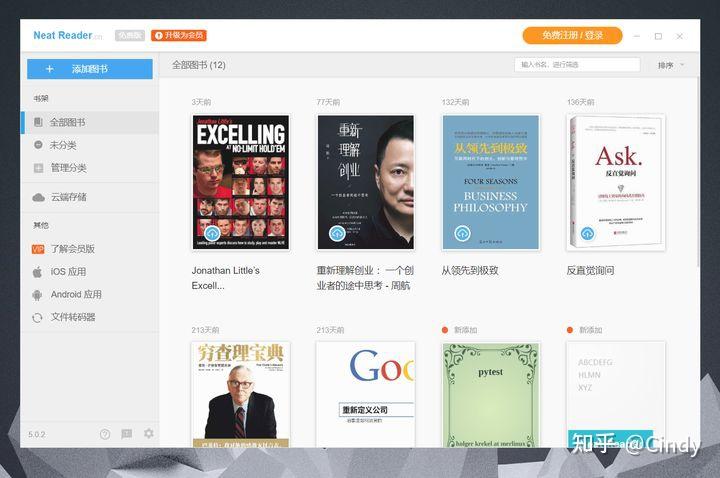720x478 pixels.
Task: Click the 136天前 date label
Action: [x=580, y=102]
